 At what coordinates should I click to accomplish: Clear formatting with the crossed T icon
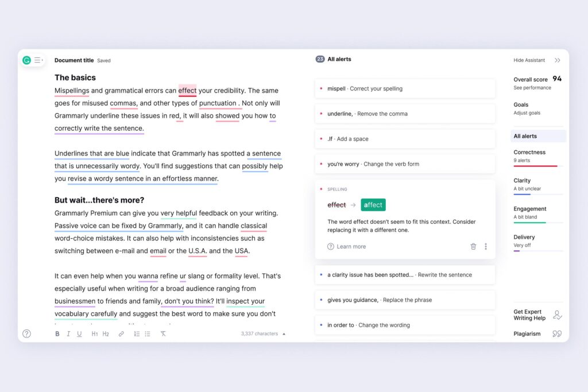(x=163, y=334)
